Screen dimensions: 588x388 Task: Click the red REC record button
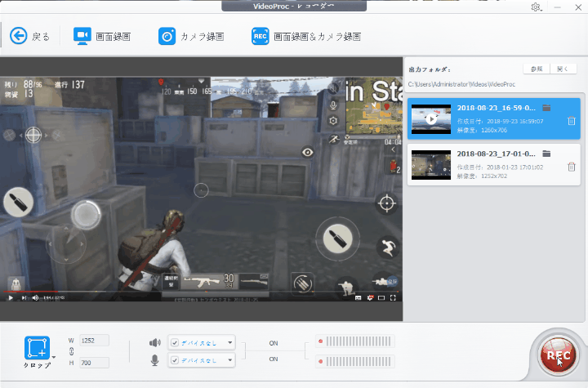[x=558, y=355]
